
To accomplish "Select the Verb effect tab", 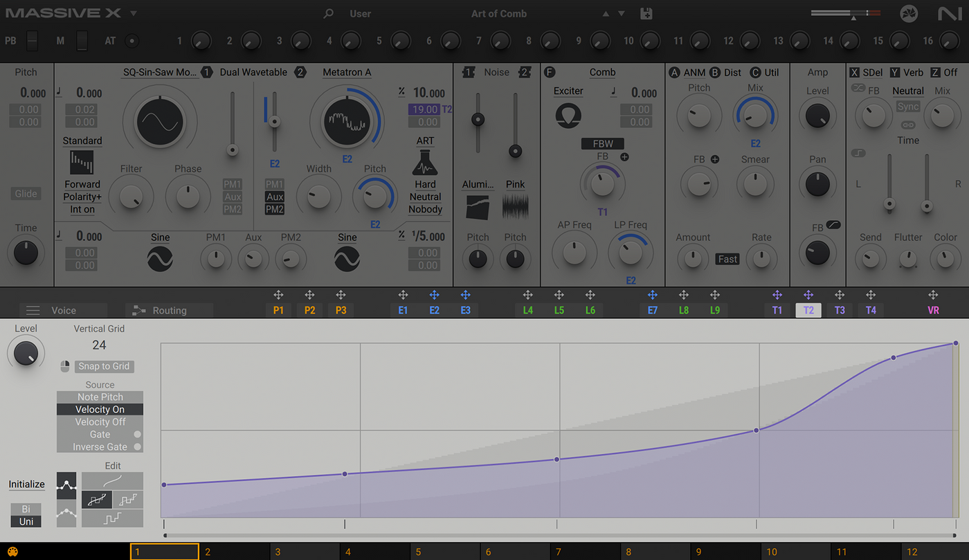I will [907, 72].
